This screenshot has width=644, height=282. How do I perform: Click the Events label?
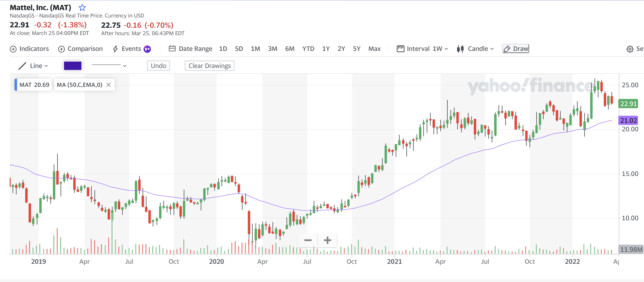click(x=131, y=49)
